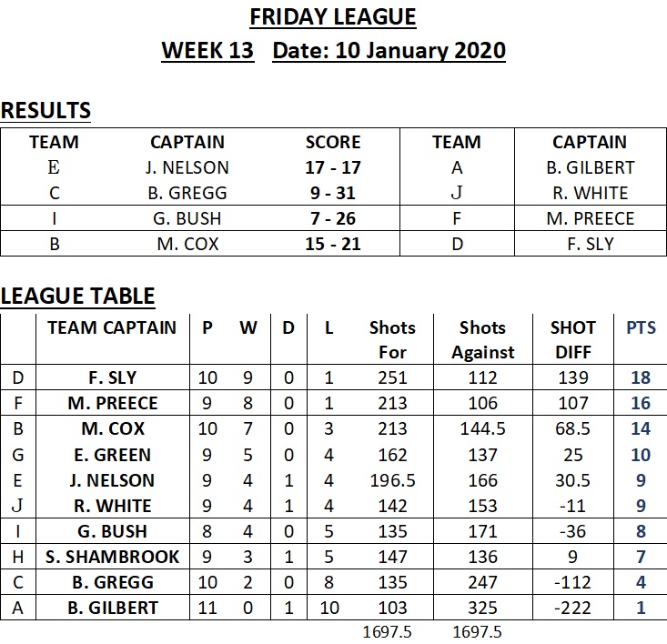667x644 pixels.
Task: Click the SHOT DIFF column header
Action: [x=573, y=339]
